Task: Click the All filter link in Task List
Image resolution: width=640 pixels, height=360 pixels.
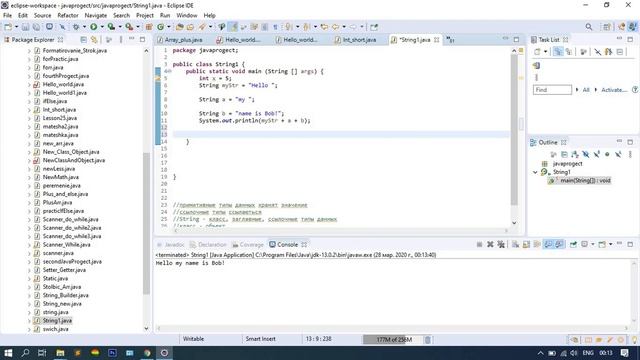Action: click(586, 90)
